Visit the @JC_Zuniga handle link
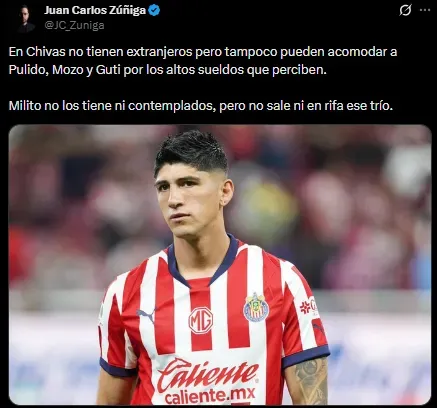Screen dimensions: 437x408 (x=74, y=25)
